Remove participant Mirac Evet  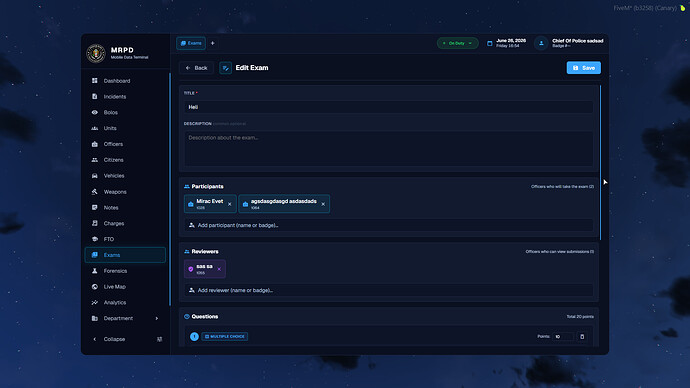(x=229, y=204)
